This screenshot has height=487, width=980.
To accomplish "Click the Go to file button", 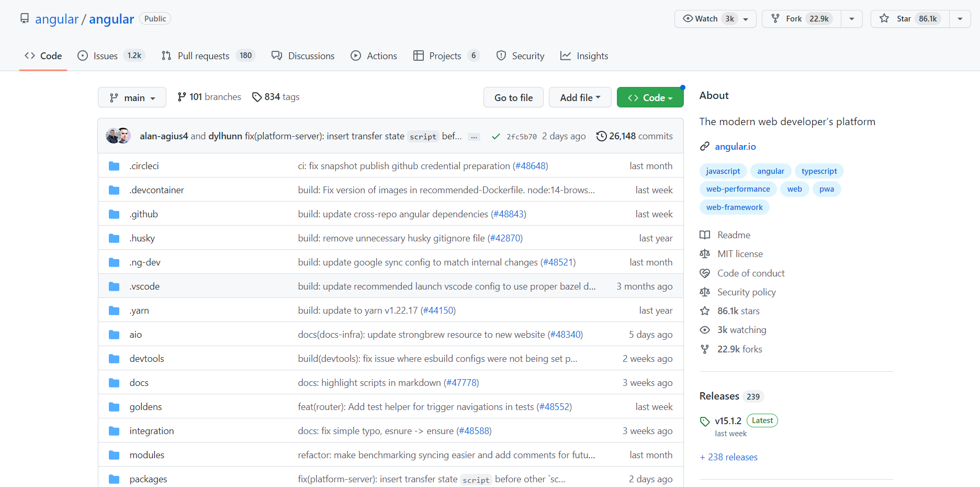I will [x=513, y=97].
